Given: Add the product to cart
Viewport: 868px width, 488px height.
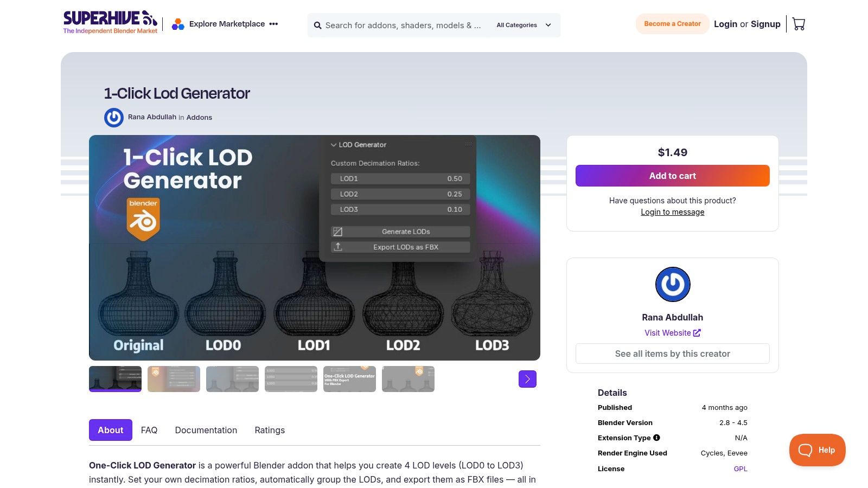Looking at the screenshot, I should pyautogui.click(x=672, y=176).
